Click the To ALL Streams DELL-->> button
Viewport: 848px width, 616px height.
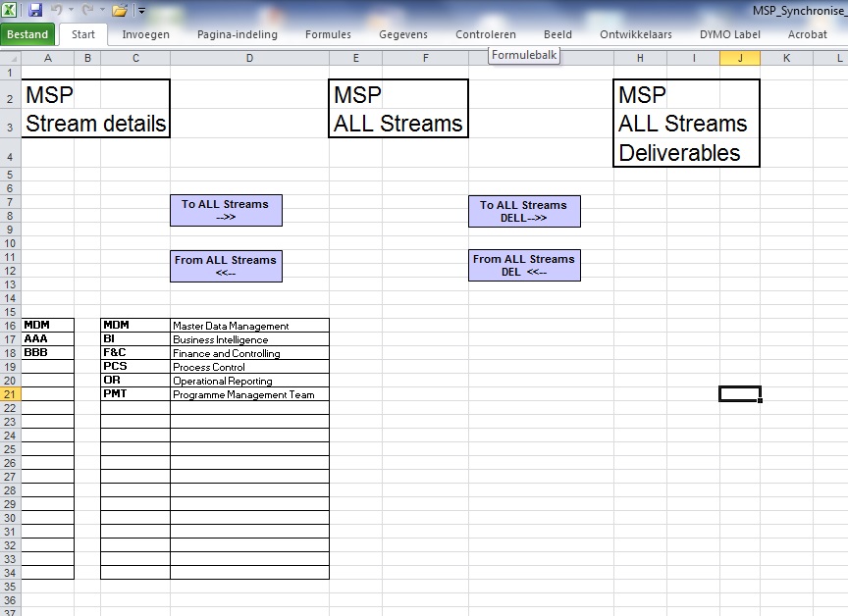tap(524, 212)
